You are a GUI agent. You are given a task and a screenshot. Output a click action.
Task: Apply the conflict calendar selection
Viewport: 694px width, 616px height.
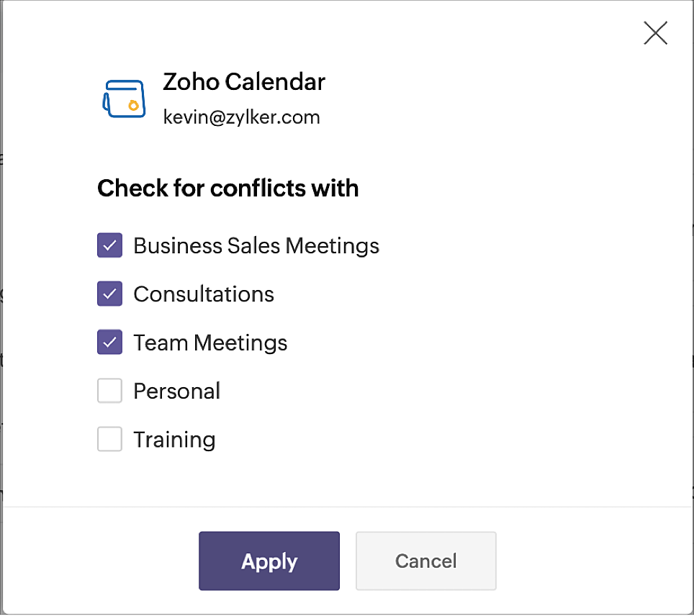269,561
